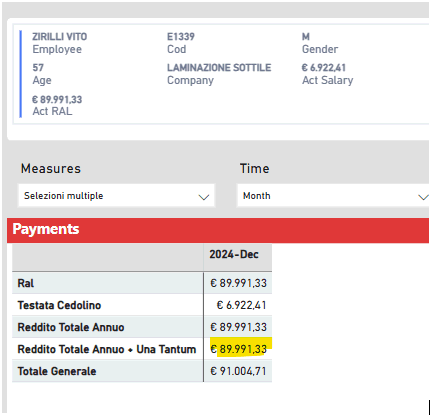The width and height of the screenshot is (441, 415).
Task: Select the Ral row label
Action: point(26,283)
